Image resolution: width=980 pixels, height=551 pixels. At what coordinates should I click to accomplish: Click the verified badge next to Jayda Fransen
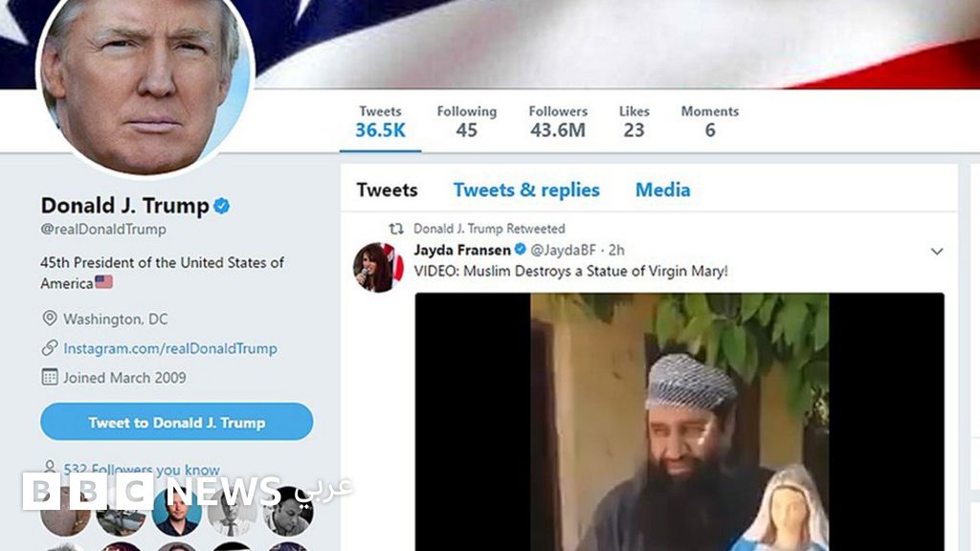tap(520, 250)
